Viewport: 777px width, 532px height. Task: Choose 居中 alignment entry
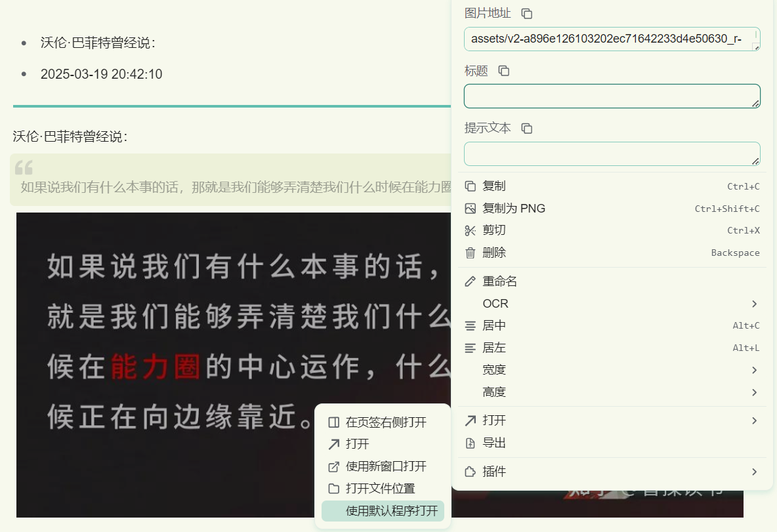tap(612, 325)
